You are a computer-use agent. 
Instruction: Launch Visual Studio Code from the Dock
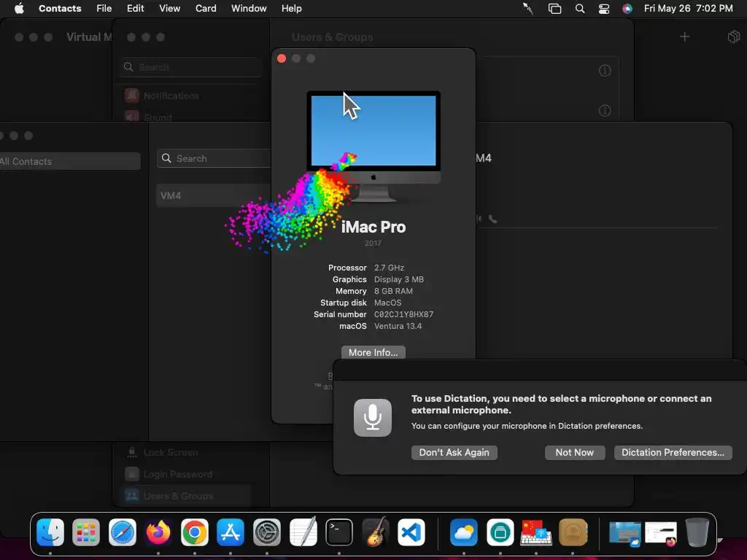pos(411,532)
